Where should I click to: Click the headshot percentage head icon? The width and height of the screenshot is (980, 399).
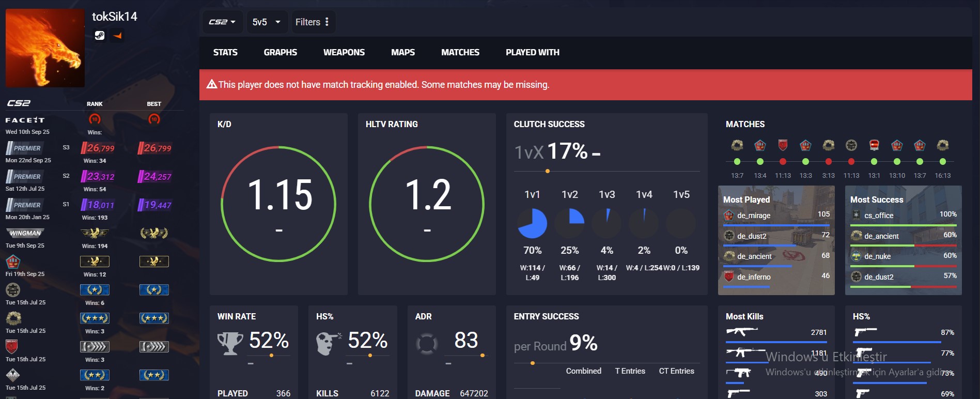coord(328,343)
